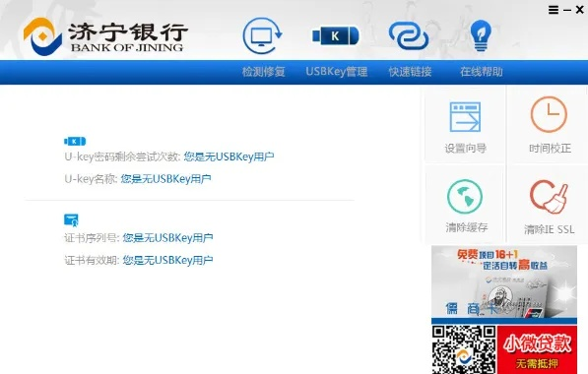Click the monitor detection-repair icon

[262, 36]
